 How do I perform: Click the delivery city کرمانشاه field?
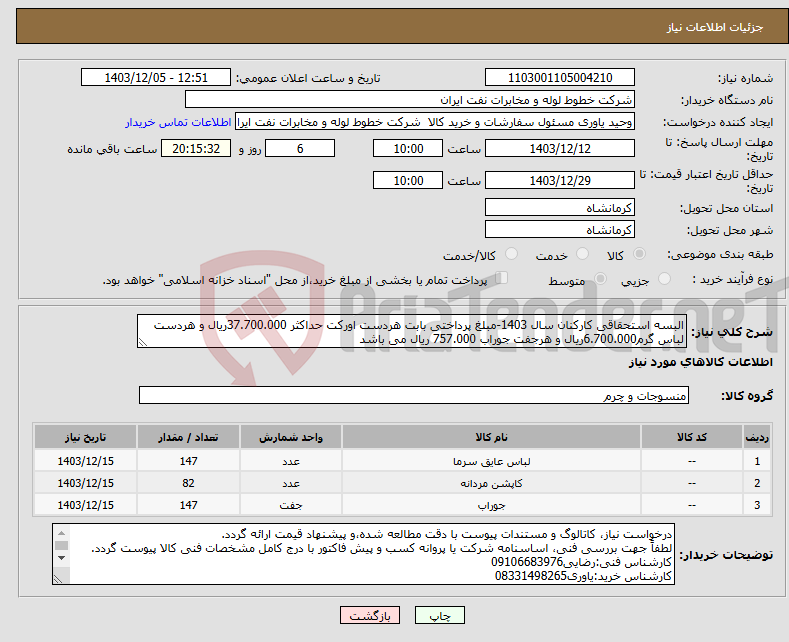[560, 229]
